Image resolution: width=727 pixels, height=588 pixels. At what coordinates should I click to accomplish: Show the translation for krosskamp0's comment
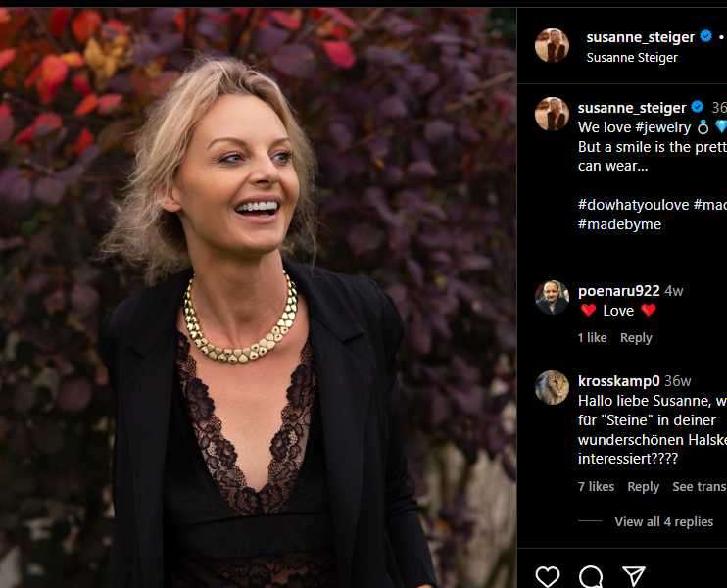(699, 486)
